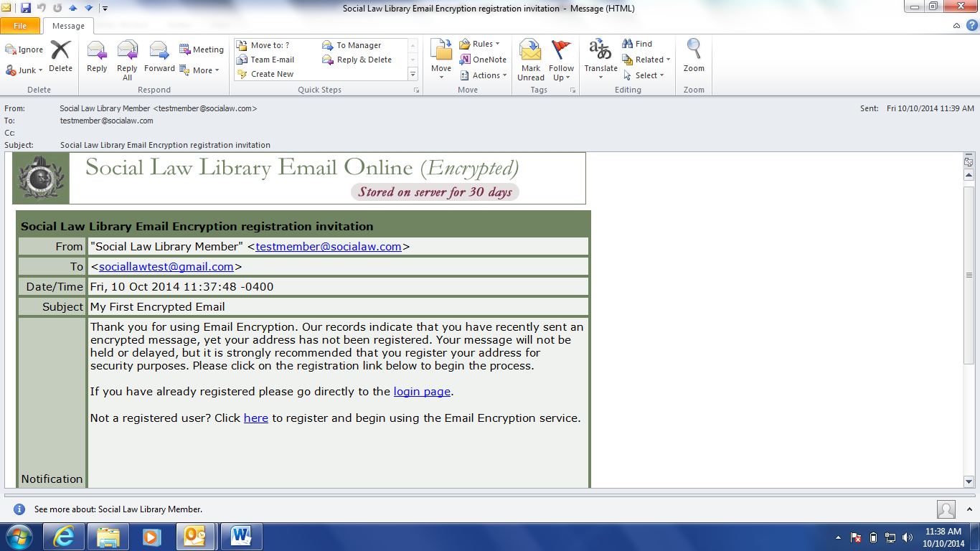Click the date 'Fri, 10 Oct 2014 11:37:48 -0400'
Viewport: 980px width, 551px height.
point(182,287)
